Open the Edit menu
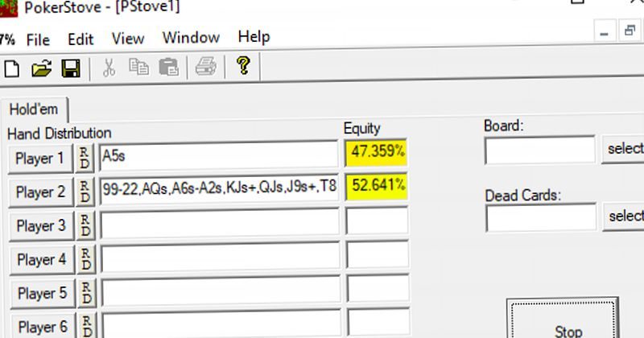Viewport: 644px width, 338px height. tap(80, 39)
